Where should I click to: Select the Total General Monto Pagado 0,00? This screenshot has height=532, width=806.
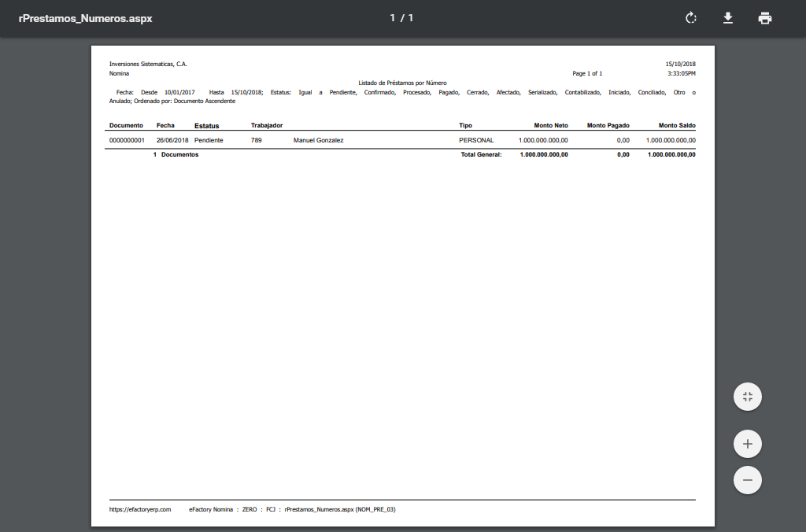pos(623,155)
